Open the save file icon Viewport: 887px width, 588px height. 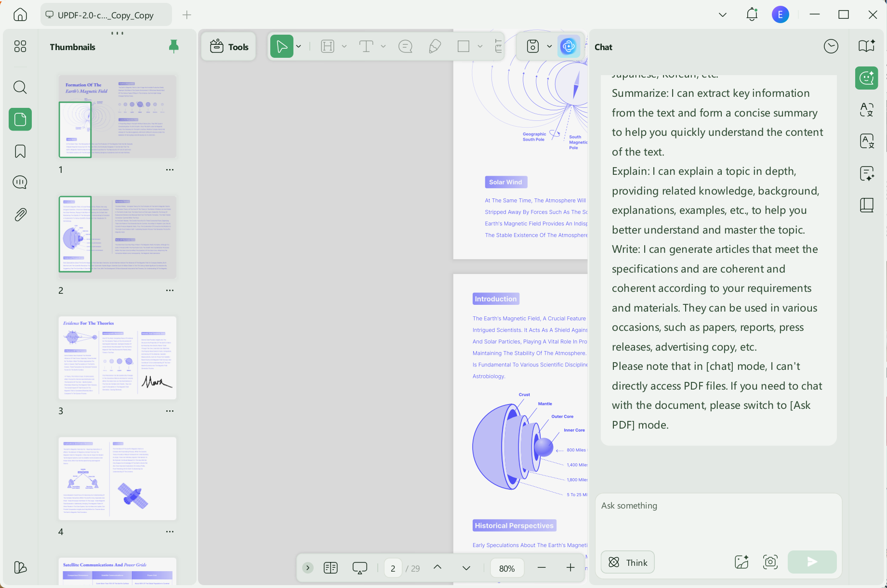pyautogui.click(x=533, y=46)
